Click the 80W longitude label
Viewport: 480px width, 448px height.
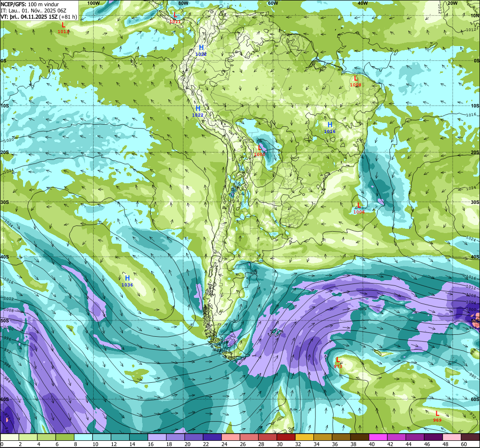183,3
